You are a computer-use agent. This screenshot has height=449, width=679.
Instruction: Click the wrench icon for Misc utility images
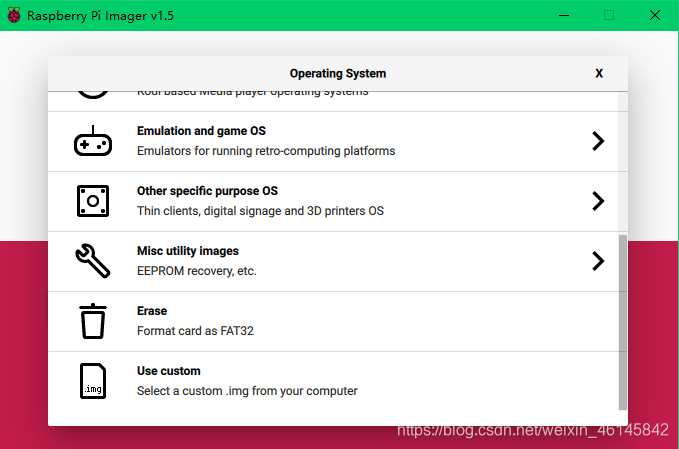pyautogui.click(x=93, y=261)
